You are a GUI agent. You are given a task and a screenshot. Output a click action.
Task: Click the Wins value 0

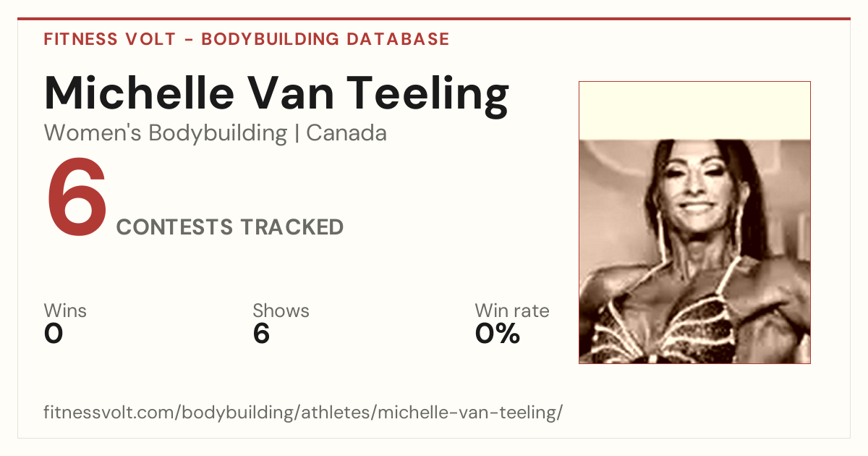pyautogui.click(x=54, y=334)
